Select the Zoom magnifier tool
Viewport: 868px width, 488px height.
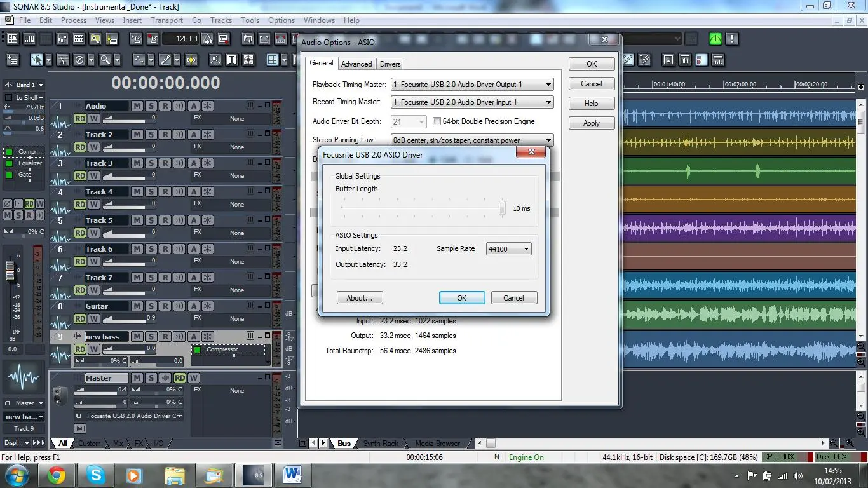coord(105,60)
